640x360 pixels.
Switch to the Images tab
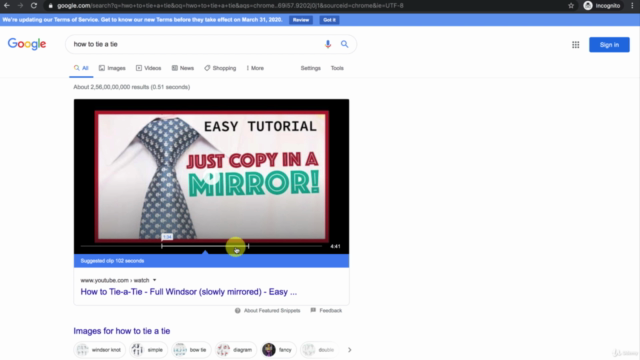point(112,68)
